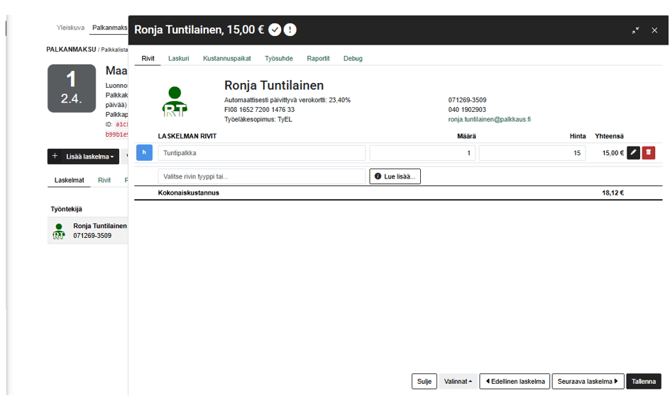Click the IBAN 'FI08 1652 7200 1476 33'

click(x=259, y=110)
